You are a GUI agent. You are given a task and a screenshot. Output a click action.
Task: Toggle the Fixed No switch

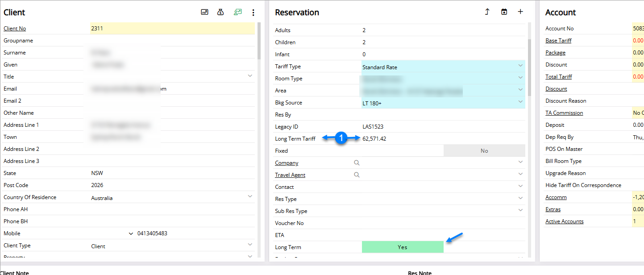[x=484, y=151]
